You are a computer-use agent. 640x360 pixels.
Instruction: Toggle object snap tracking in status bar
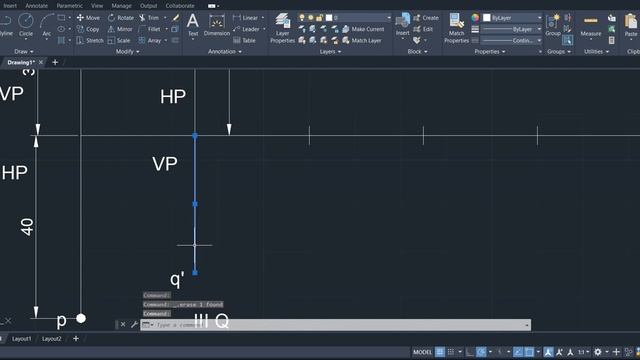[518, 351]
